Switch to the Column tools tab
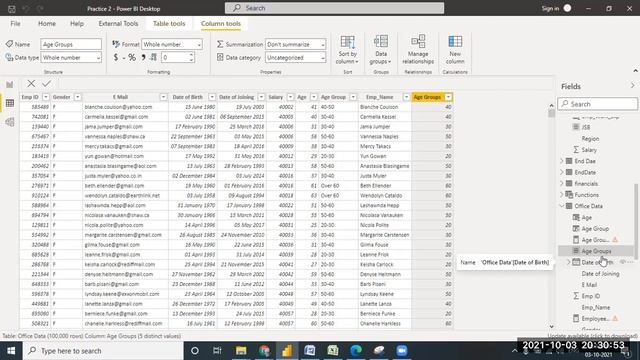 (221, 24)
